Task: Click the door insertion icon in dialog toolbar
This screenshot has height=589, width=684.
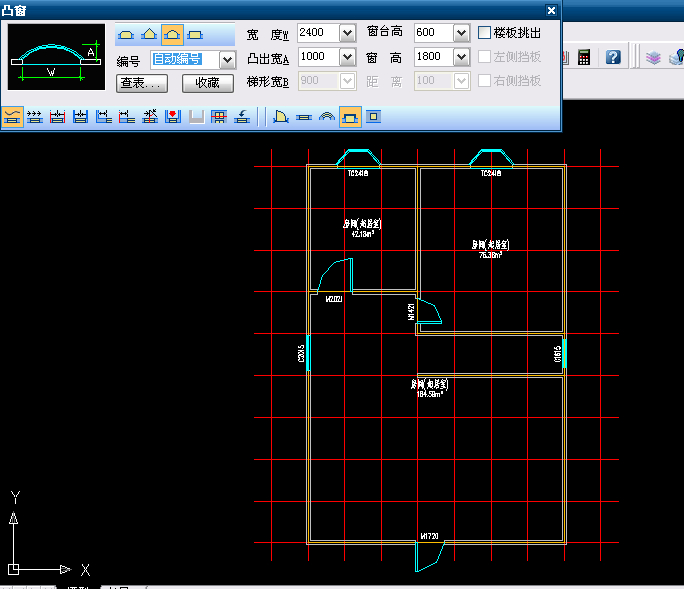Action: (x=281, y=117)
